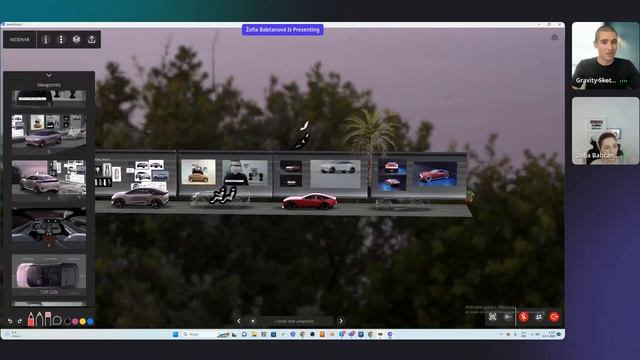This screenshot has height=360, width=640.
Task: Expand the system tray hidden icons chevron
Action: pos(501,334)
